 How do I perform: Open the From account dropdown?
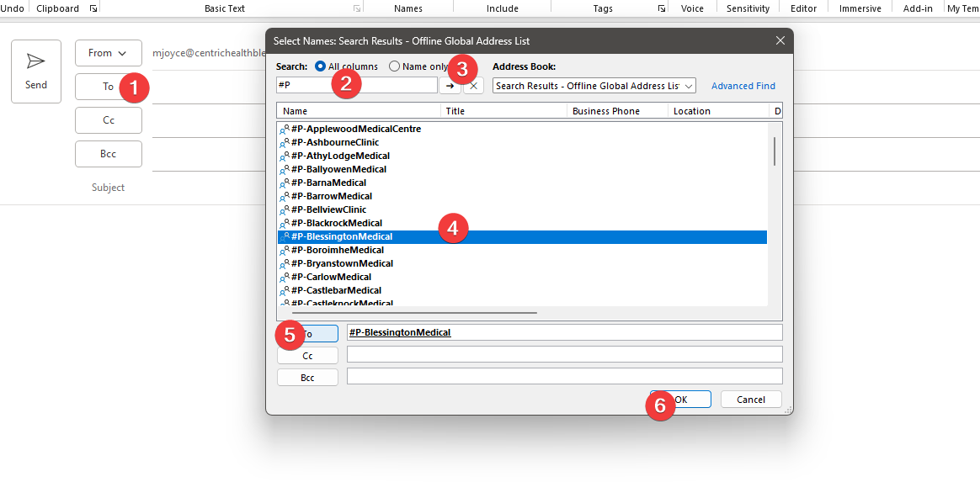click(x=108, y=53)
